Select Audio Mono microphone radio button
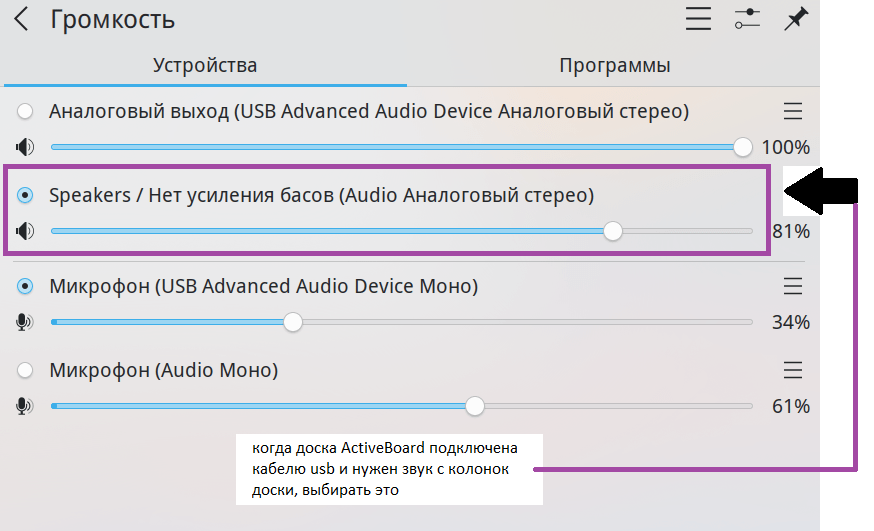Screen dimensions: 874x531 click(25, 370)
